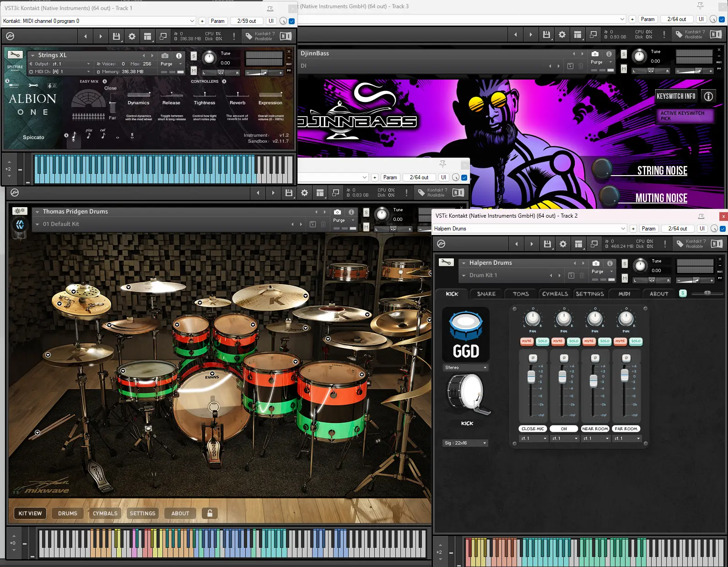This screenshot has height=567, width=728.
Task: Solo the FAR ROOM channel
Action: [636, 341]
